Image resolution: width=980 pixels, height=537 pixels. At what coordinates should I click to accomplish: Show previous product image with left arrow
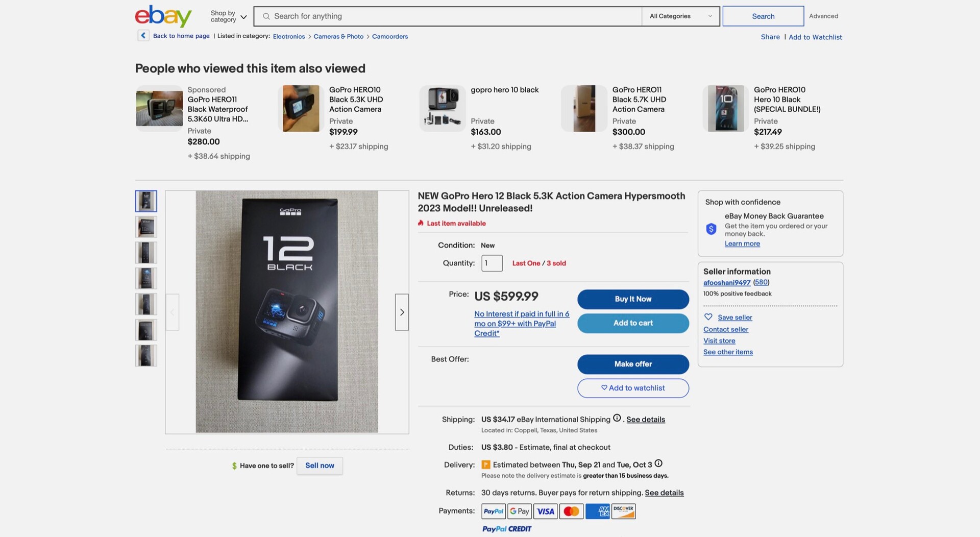tap(173, 312)
